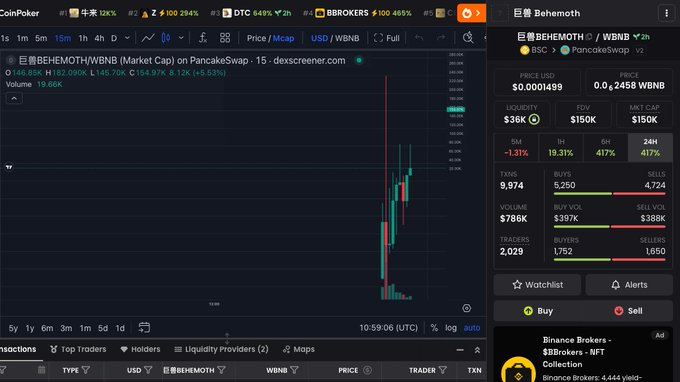680x382 pixels.
Task: Select the 15m timeframe
Action: click(63, 38)
